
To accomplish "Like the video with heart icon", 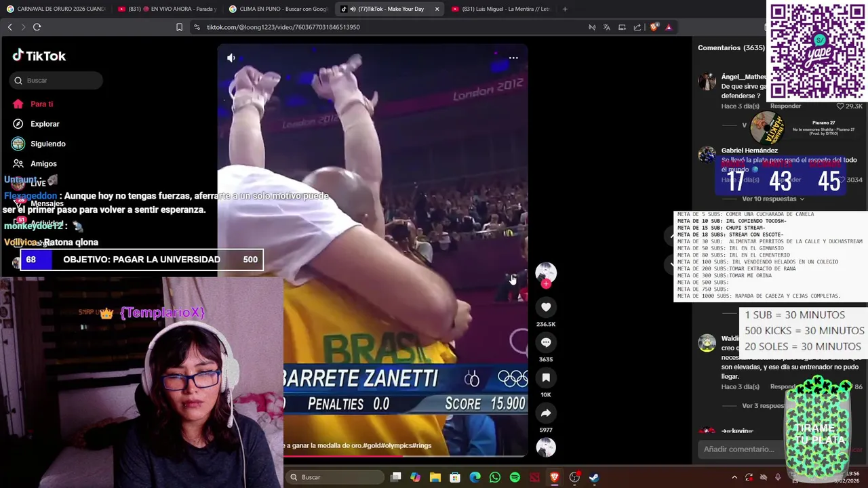I will point(546,307).
